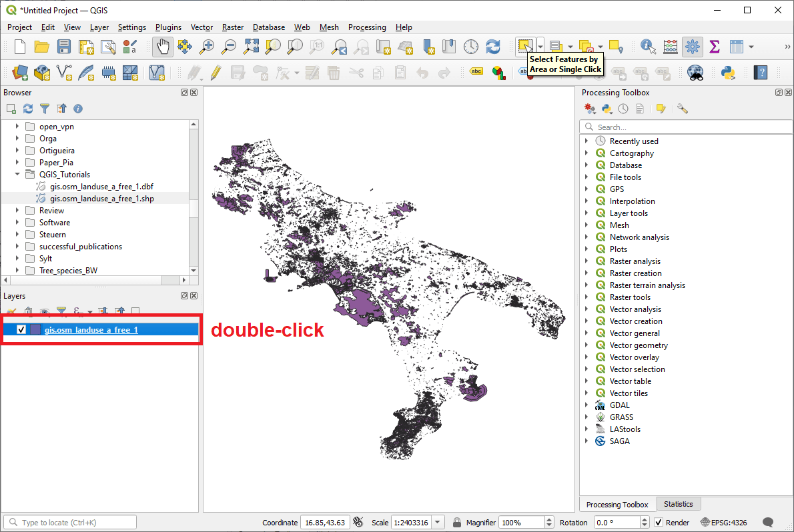The width and height of the screenshot is (794, 532).
Task: Expand the GDAL provider group
Action: pyautogui.click(x=587, y=405)
